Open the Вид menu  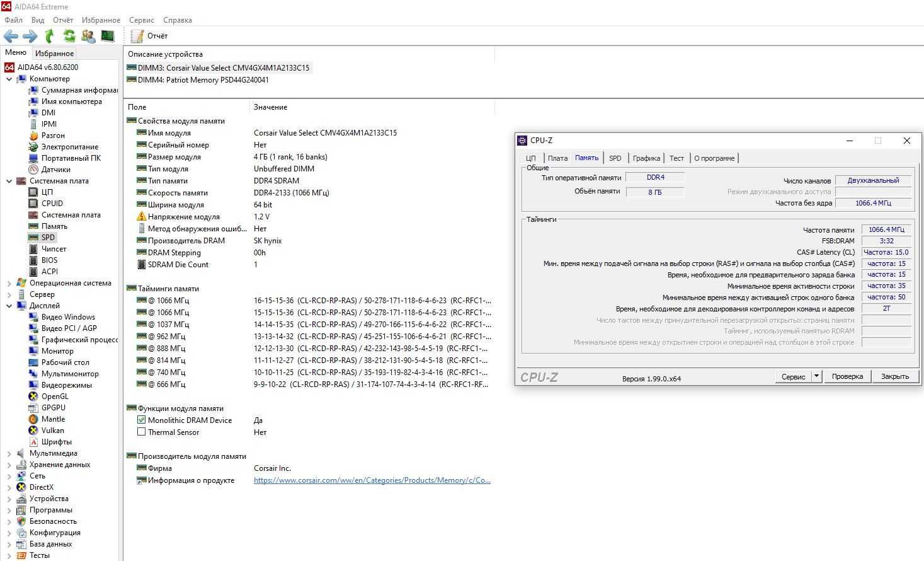coord(38,20)
